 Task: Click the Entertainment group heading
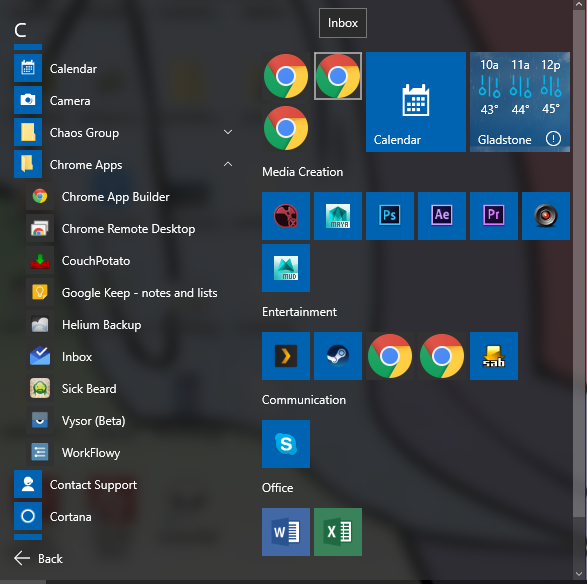click(x=299, y=312)
